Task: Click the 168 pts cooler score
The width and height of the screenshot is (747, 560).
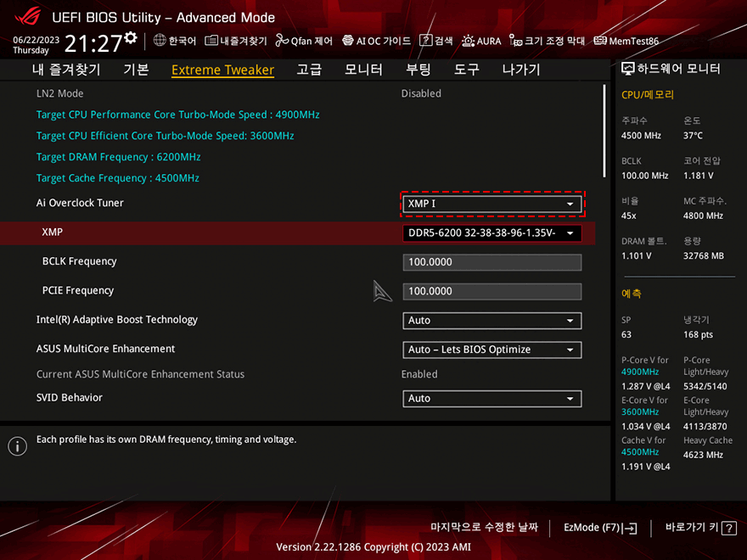Action: pos(698,335)
